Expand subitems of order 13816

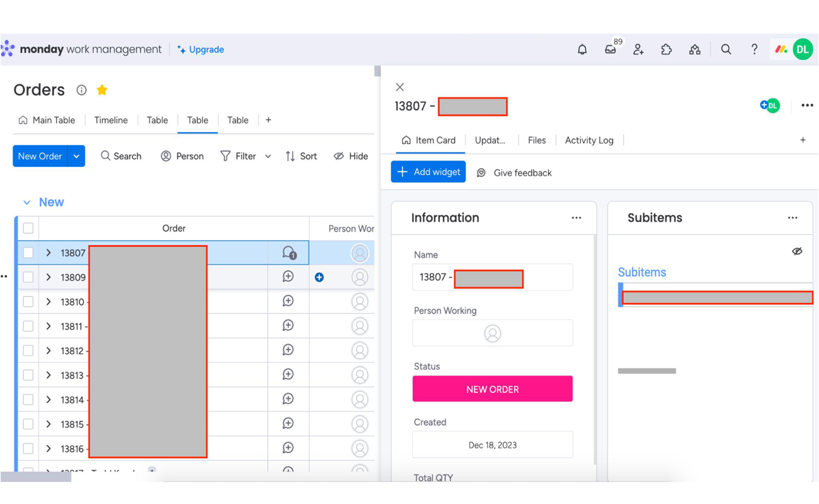pos(49,449)
